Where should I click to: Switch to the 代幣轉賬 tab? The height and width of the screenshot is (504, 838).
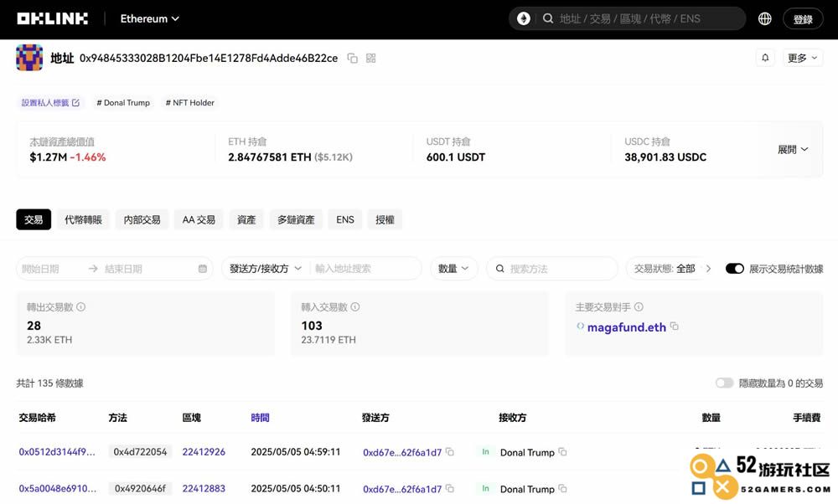coord(83,219)
